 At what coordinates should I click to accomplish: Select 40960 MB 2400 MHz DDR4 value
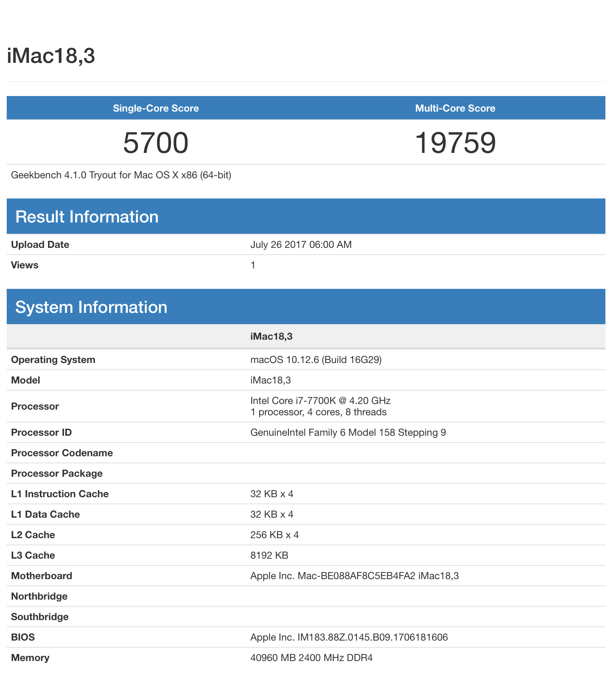(312, 658)
